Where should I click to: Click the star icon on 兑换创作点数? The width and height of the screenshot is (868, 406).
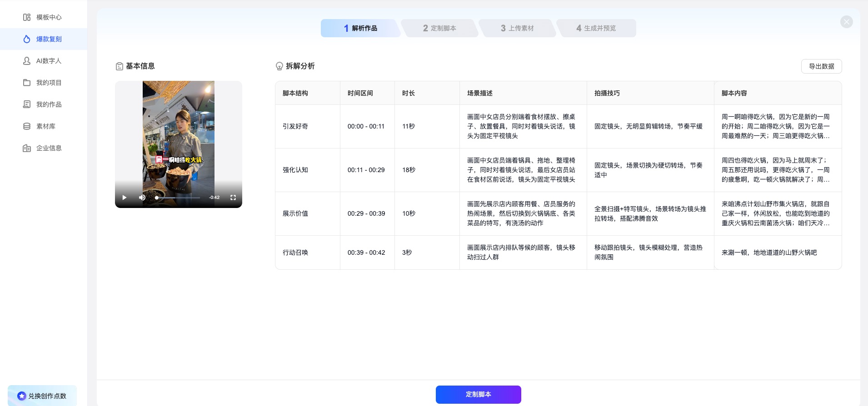pos(21,396)
